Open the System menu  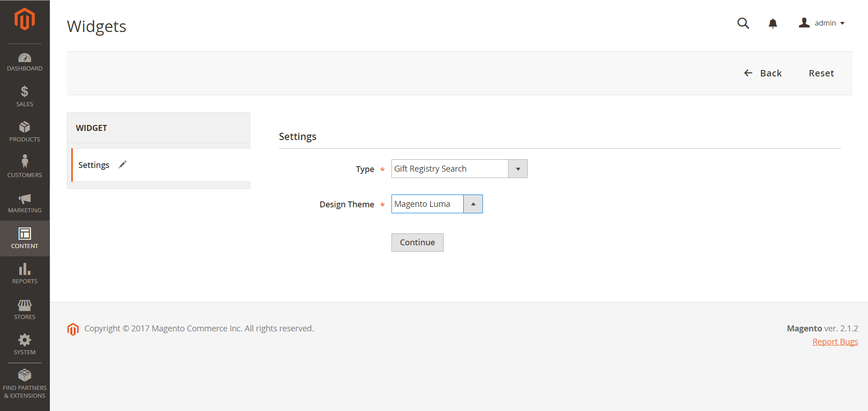[x=25, y=345]
